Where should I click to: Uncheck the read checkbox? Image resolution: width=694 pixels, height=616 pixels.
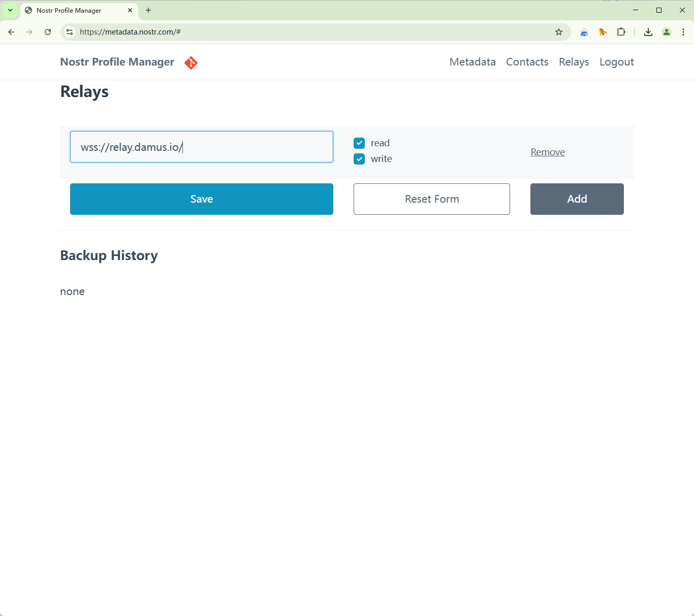[x=359, y=143]
